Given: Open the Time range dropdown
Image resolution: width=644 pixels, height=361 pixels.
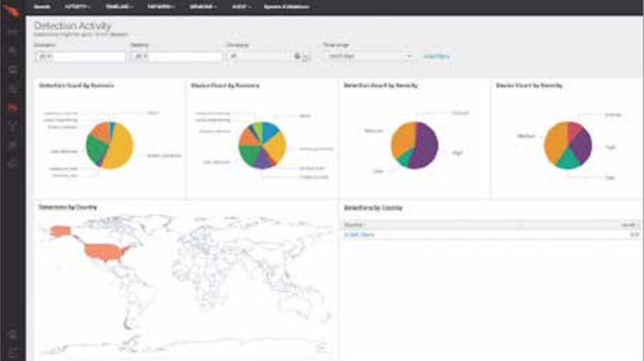Looking at the screenshot, I should pyautogui.click(x=369, y=56).
